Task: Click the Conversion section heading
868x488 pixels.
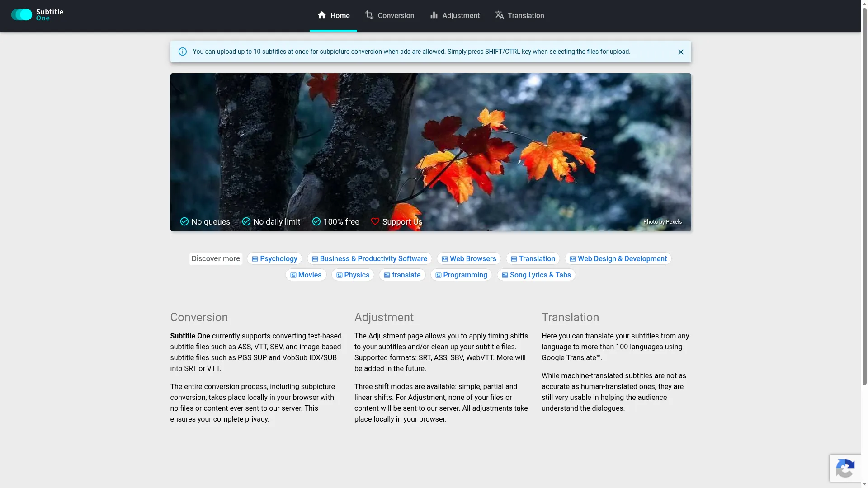Action: click(x=199, y=317)
